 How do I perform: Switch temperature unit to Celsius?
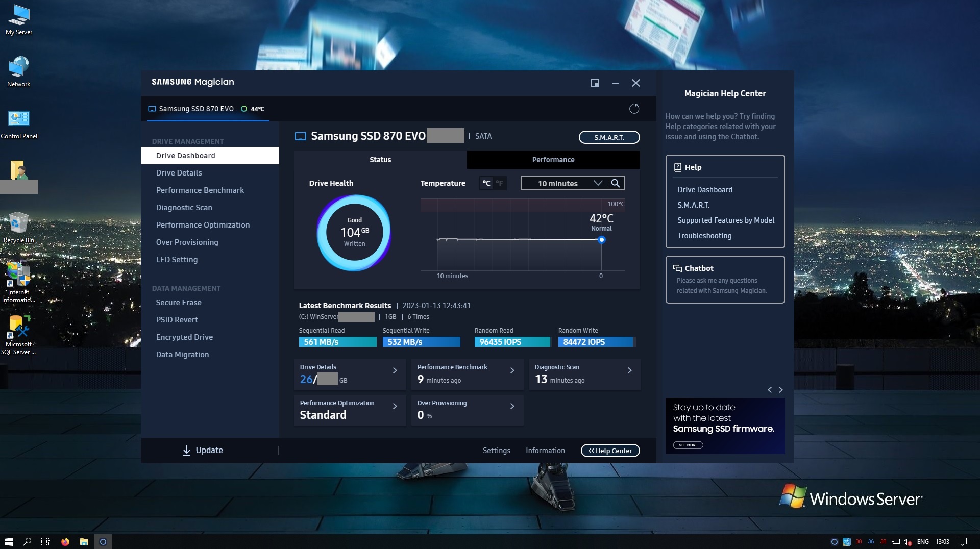click(486, 183)
